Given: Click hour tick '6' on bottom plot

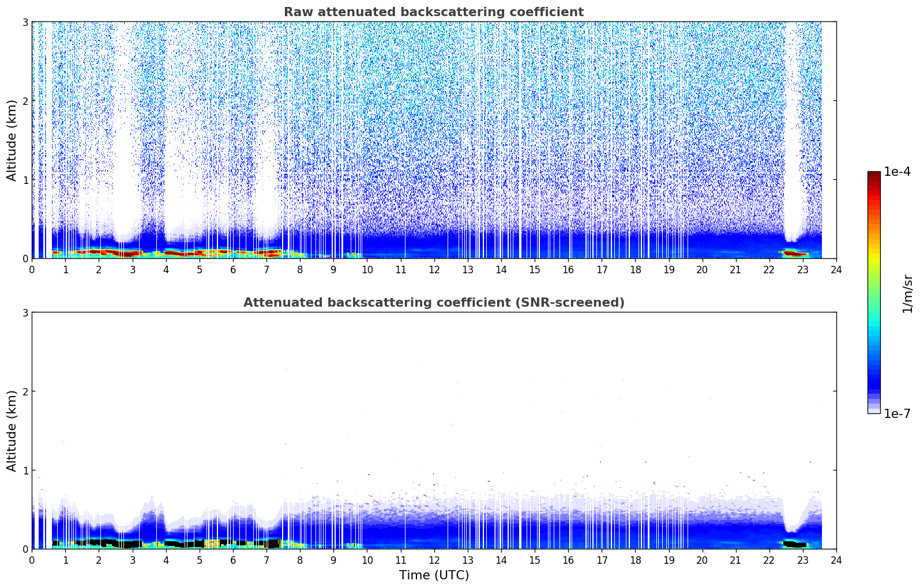Looking at the screenshot, I should pyautogui.click(x=233, y=560).
